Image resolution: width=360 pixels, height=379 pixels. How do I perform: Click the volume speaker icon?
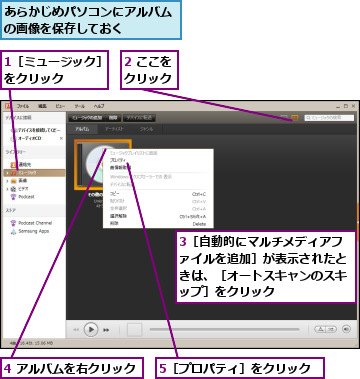tap(346, 329)
